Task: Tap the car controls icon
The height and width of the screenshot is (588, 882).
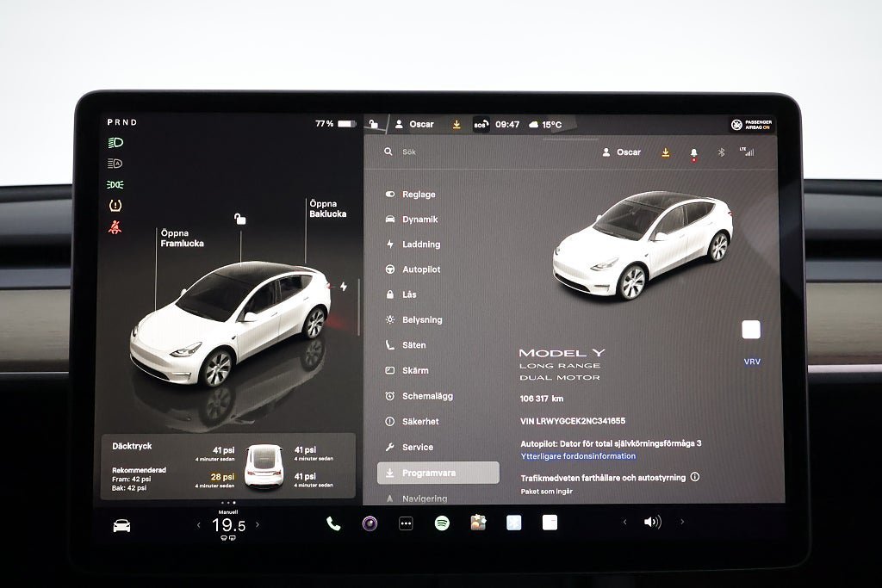Action: (x=121, y=526)
